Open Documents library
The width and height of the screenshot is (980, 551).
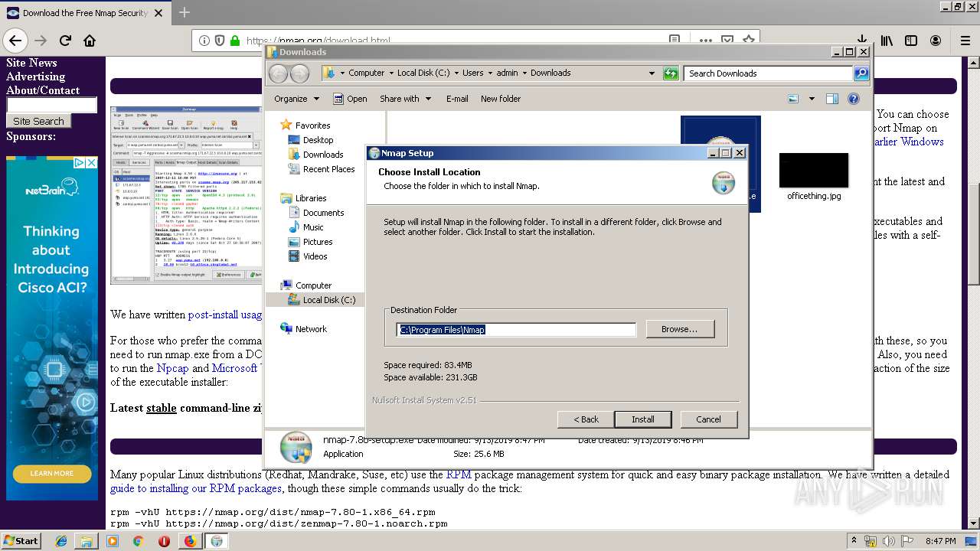coord(323,213)
